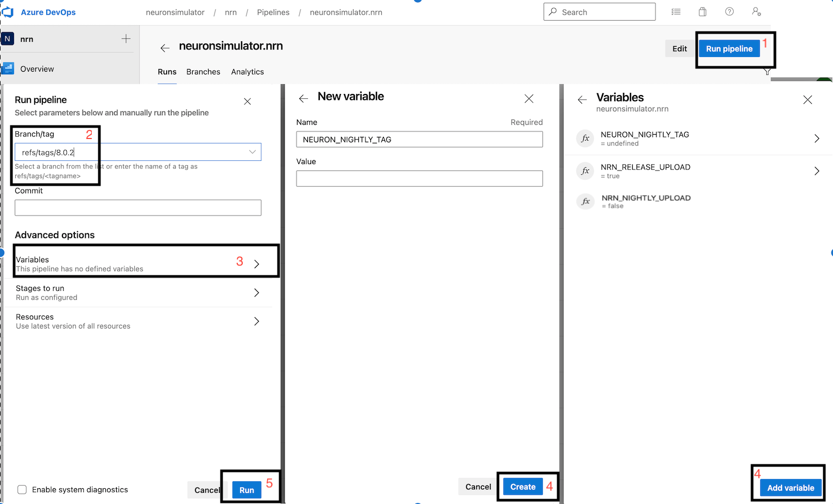Click the Edit pipeline button
Viewport: 833px width, 504px height.
[x=680, y=48]
